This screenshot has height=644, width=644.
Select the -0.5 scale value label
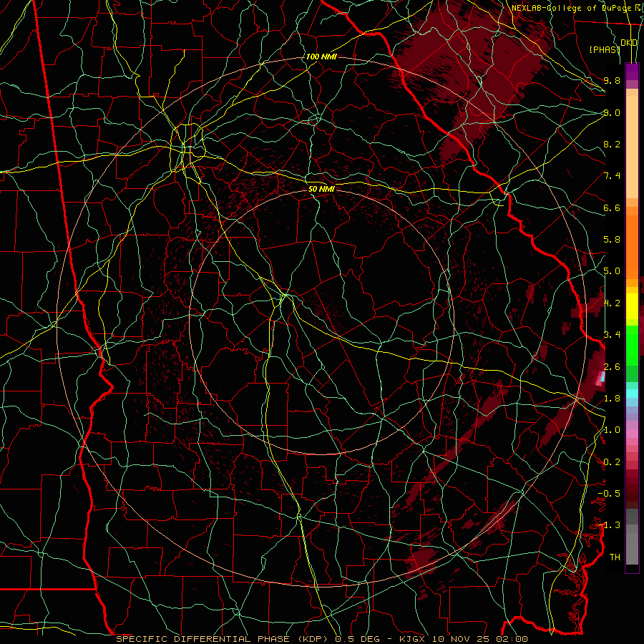pyautogui.click(x=609, y=493)
